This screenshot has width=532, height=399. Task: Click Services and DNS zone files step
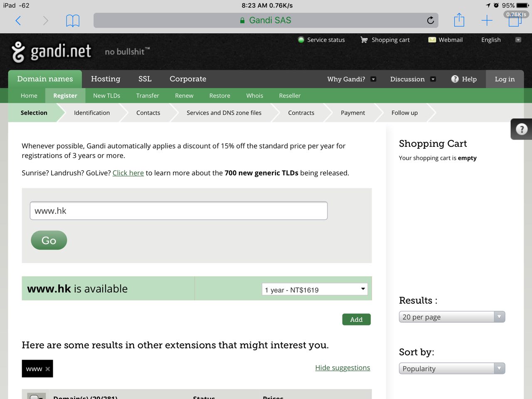pyautogui.click(x=224, y=113)
